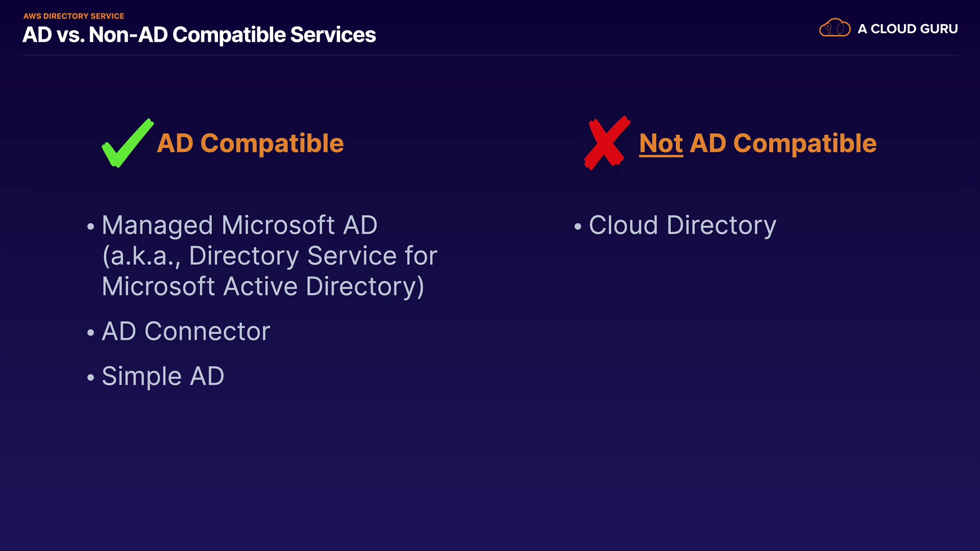Screen dimensions: 980x551
Task: Select the "Simple AD" list item
Action: [163, 377]
